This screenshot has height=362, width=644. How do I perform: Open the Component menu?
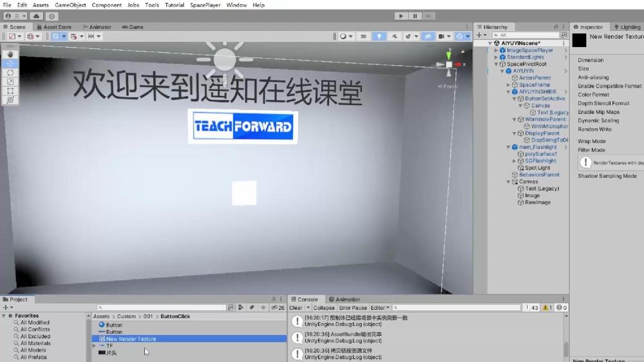[106, 5]
